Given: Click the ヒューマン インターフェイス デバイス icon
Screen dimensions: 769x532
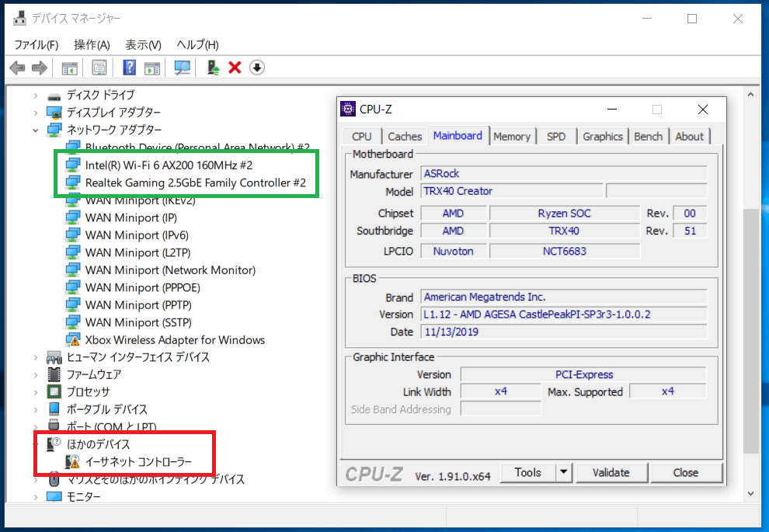Looking at the screenshot, I should coord(54,357).
